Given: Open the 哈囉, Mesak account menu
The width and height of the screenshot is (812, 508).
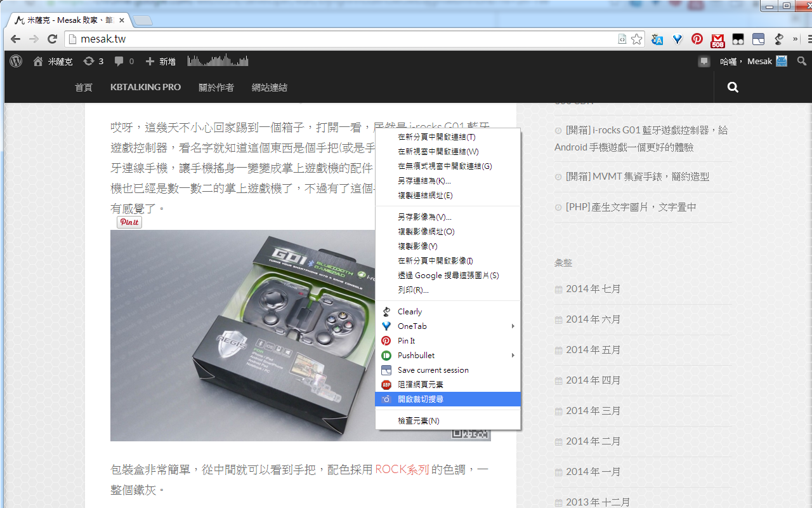Looking at the screenshot, I should (753, 62).
